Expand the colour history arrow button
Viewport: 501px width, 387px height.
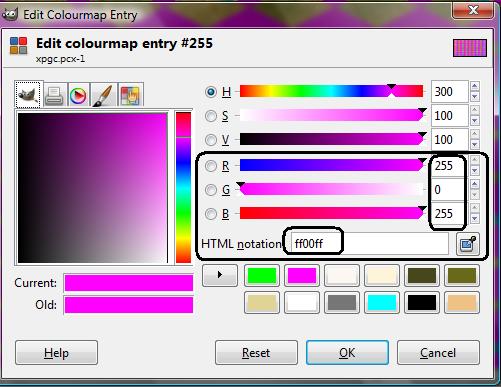point(220,275)
